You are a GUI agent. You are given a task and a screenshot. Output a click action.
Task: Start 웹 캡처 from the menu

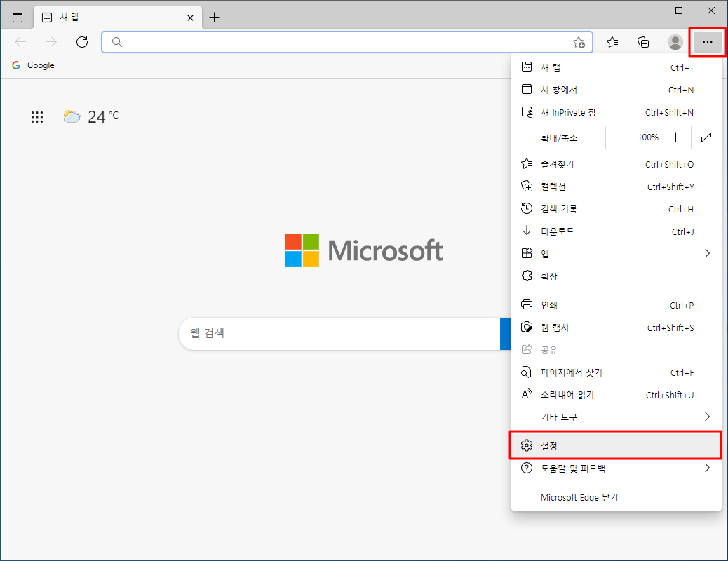tap(616, 327)
